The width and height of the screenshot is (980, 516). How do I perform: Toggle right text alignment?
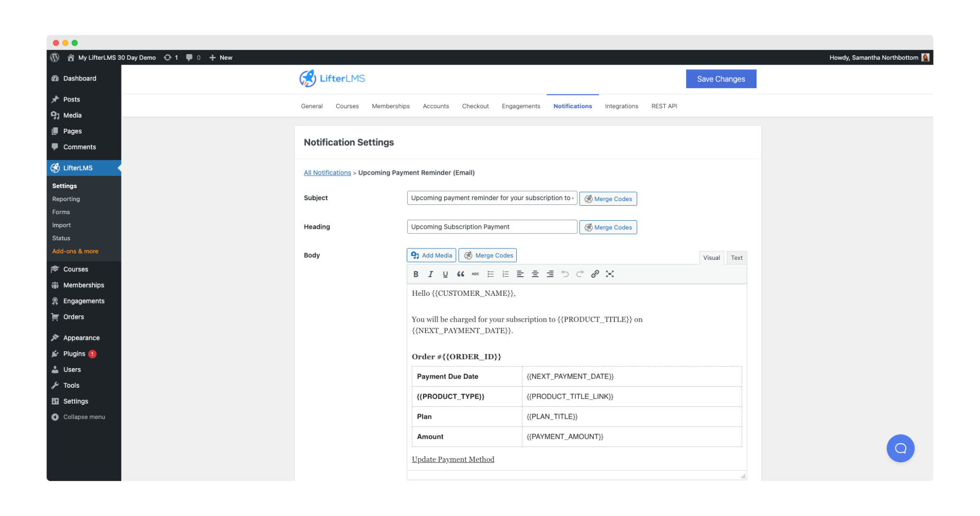click(x=550, y=274)
